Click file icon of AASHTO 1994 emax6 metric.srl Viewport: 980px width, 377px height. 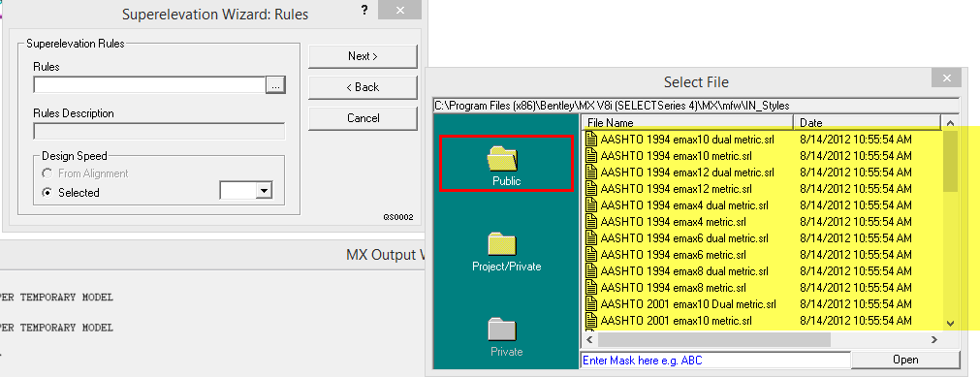(x=591, y=255)
